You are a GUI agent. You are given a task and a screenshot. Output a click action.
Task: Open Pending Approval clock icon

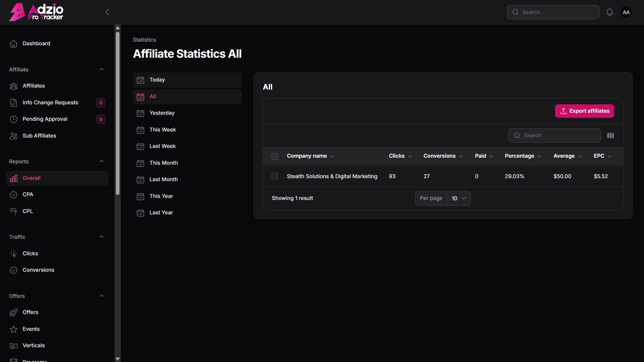click(x=13, y=119)
